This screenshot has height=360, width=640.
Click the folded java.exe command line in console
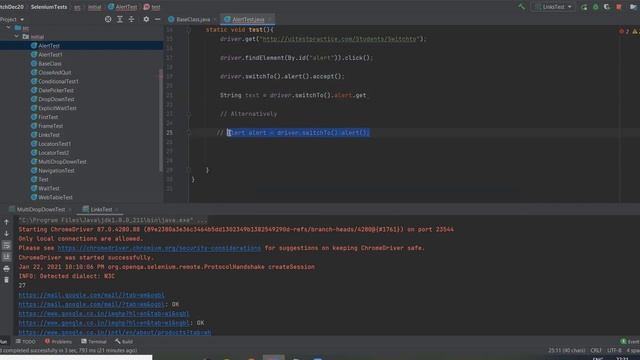(x=113, y=220)
